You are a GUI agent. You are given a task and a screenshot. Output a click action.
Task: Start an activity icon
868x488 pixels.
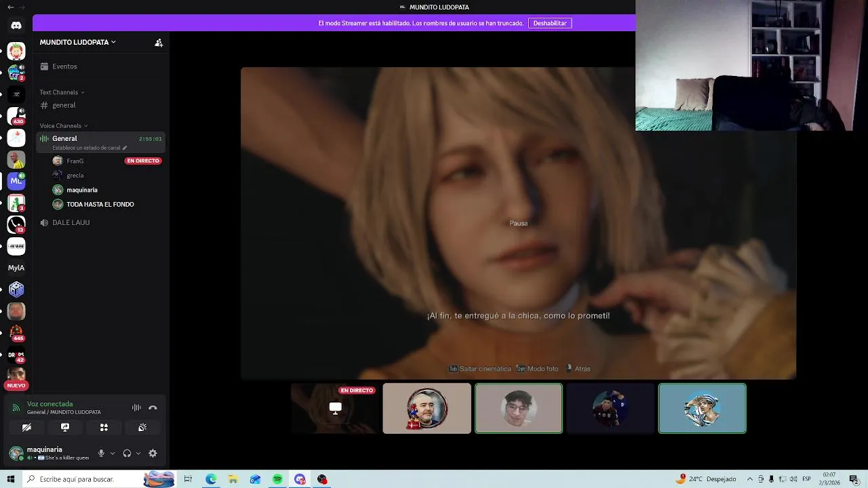(104, 428)
